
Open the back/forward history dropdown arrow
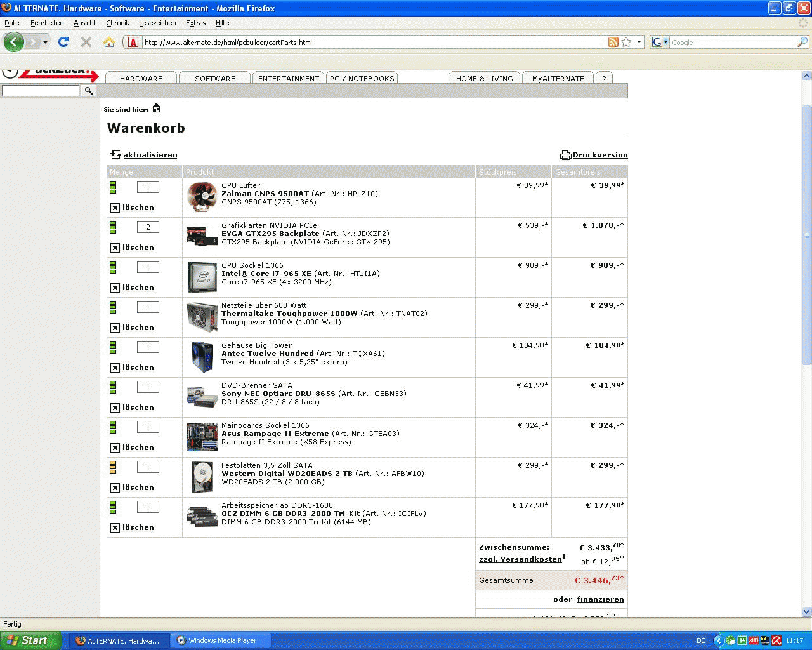pos(45,43)
